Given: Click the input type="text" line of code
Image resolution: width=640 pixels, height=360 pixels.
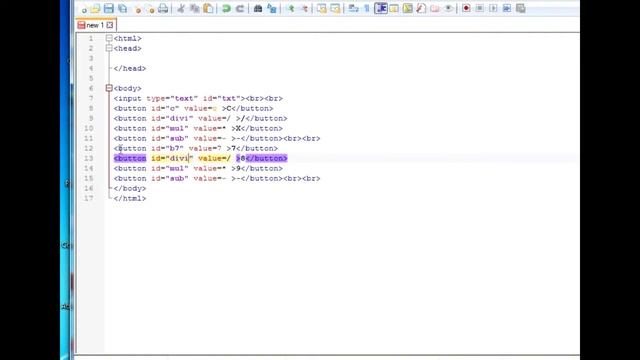Looking at the screenshot, I should pyautogui.click(x=198, y=98).
